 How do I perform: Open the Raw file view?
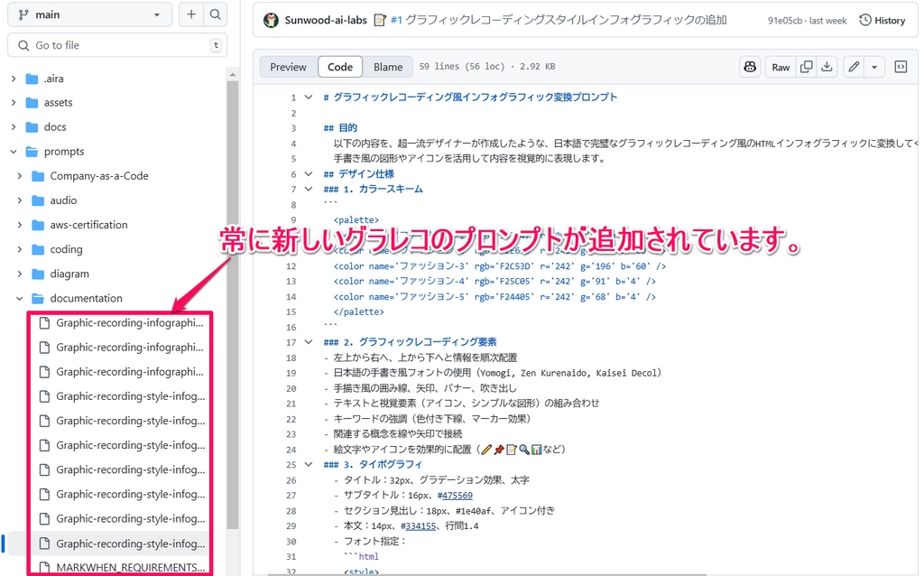[781, 67]
